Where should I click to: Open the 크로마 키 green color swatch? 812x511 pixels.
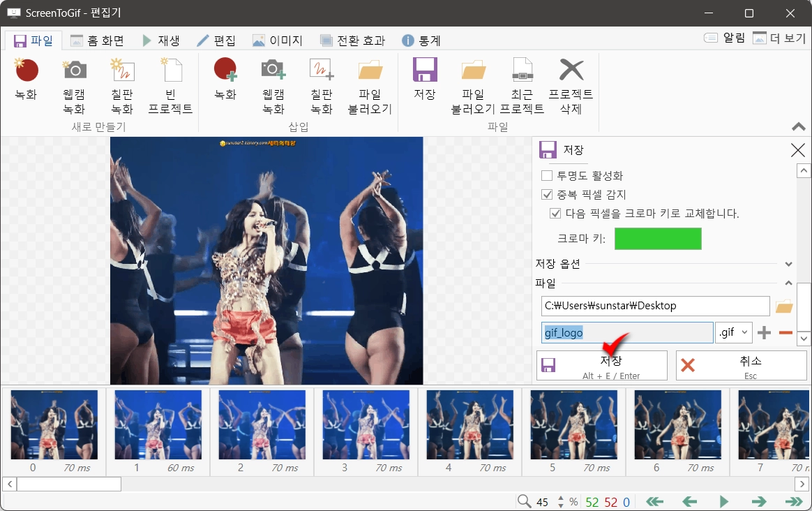tap(658, 239)
